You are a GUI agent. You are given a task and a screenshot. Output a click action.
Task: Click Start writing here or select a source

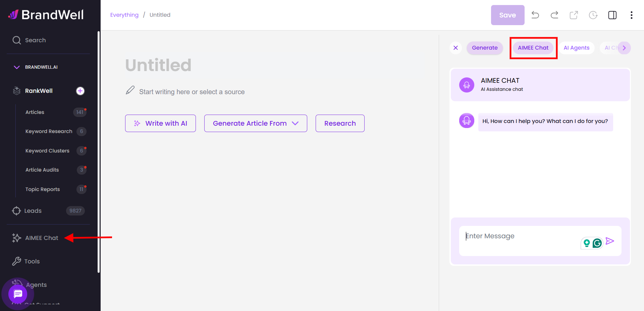(192, 92)
